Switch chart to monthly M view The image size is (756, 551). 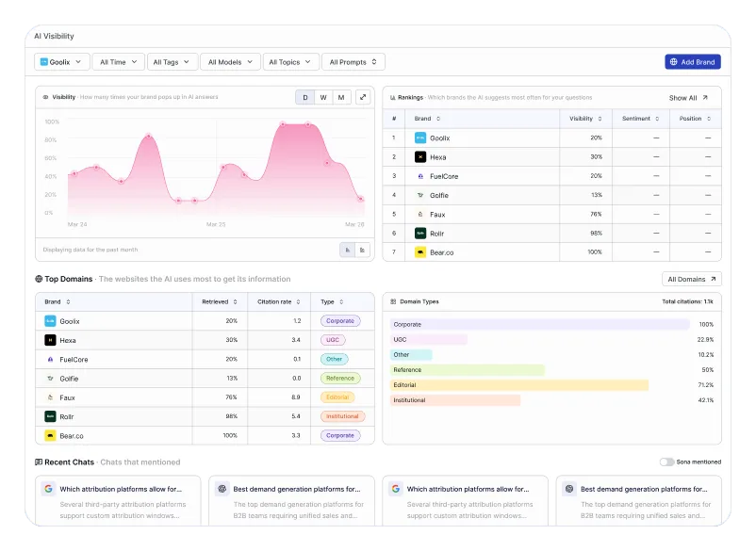(341, 97)
